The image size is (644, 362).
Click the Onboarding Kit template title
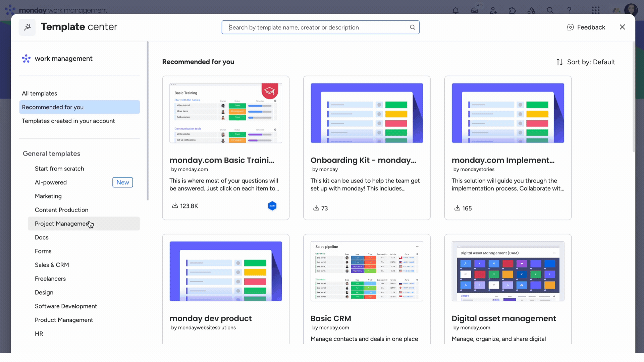click(x=363, y=160)
